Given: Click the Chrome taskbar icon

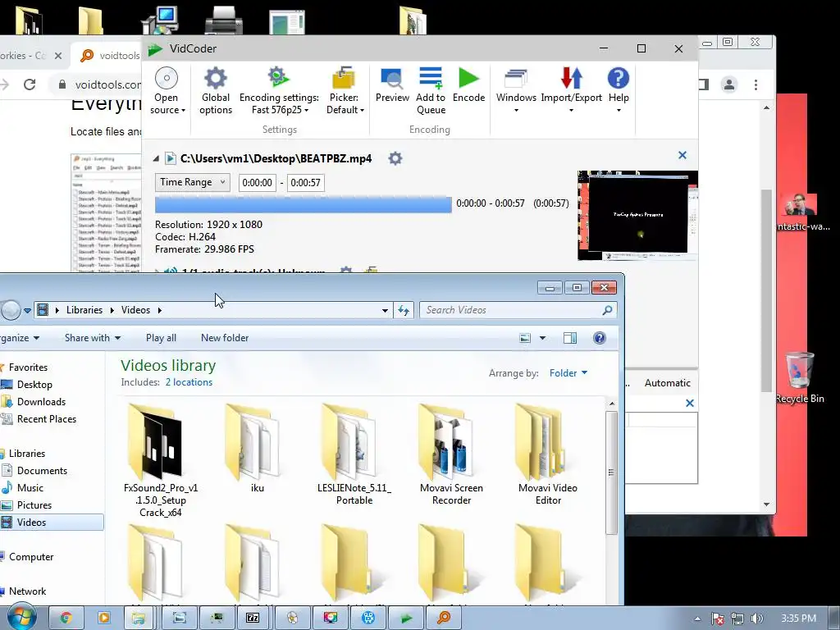Looking at the screenshot, I should (x=66, y=618).
